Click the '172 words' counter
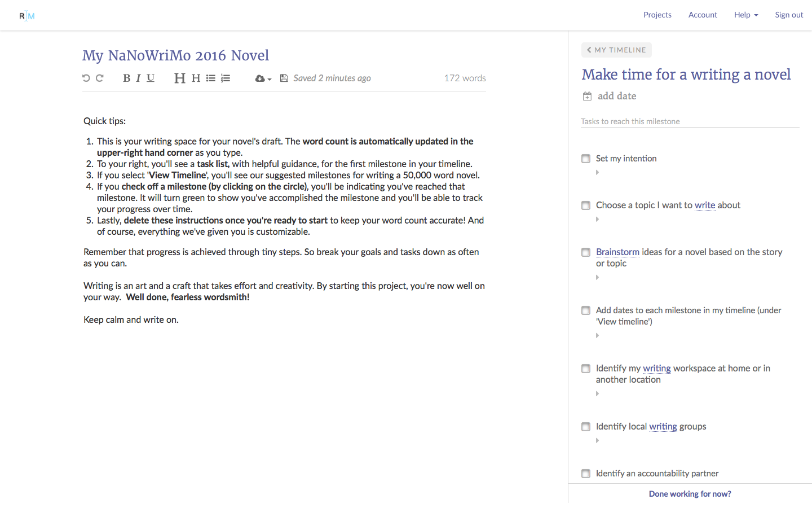This screenshot has height=508, width=812. [465, 78]
